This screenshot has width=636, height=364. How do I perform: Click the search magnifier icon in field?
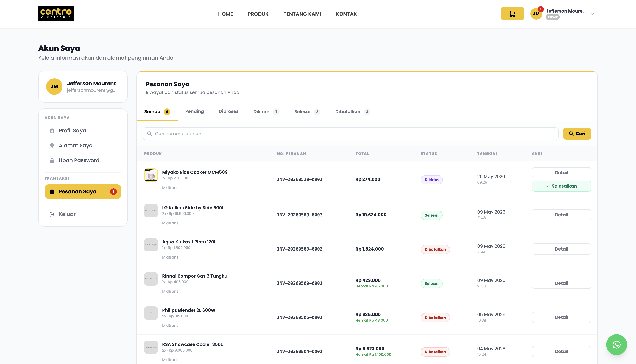(150, 134)
